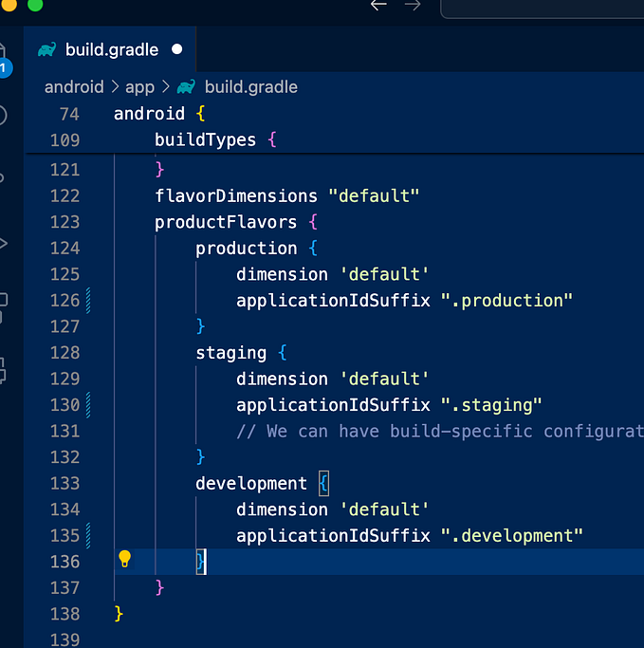
Task: Click flavorDimensions on line 122
Action: tap(236, 195)
